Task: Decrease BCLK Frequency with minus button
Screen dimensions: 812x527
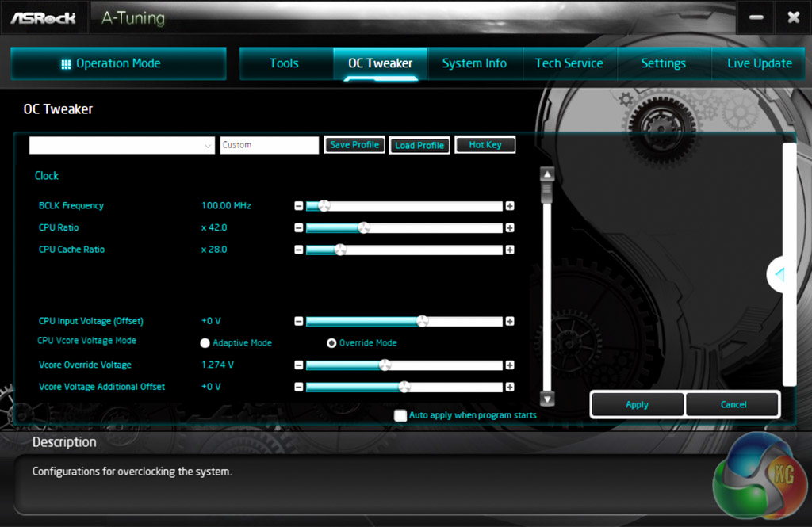Action: [298, 206]
